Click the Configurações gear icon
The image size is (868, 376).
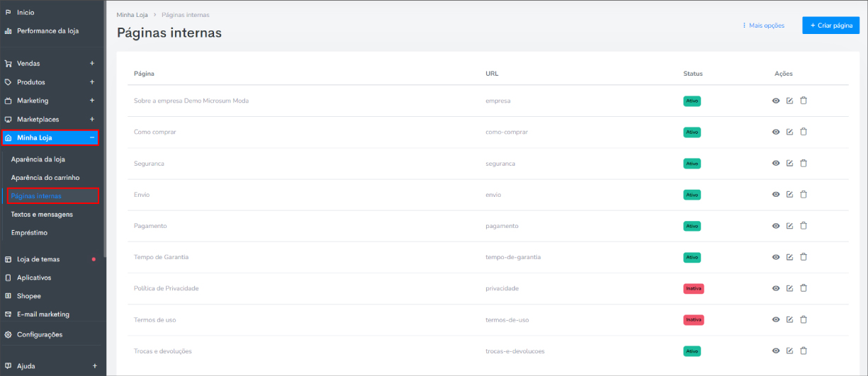(x=9, y=334)
